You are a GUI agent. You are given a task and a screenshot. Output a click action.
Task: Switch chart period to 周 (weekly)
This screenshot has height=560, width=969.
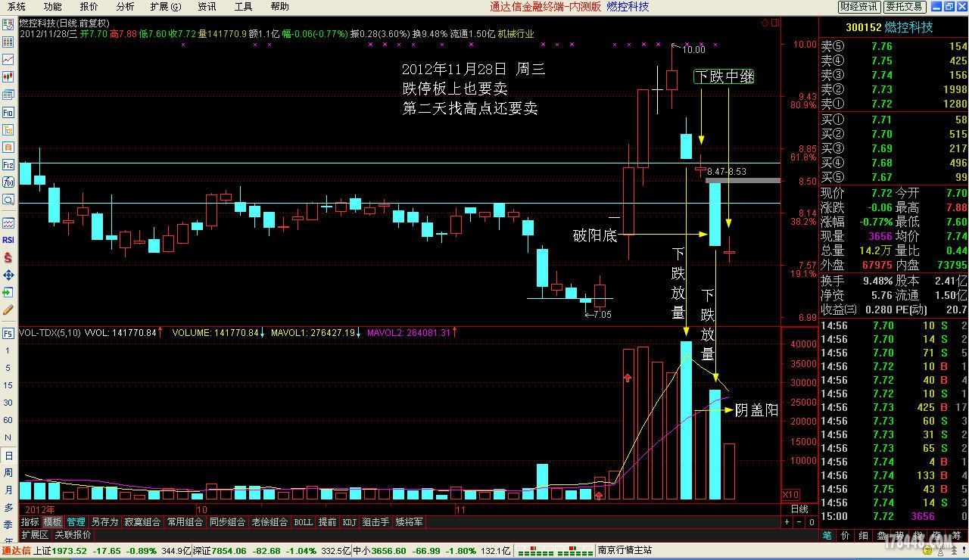point(8,473)
